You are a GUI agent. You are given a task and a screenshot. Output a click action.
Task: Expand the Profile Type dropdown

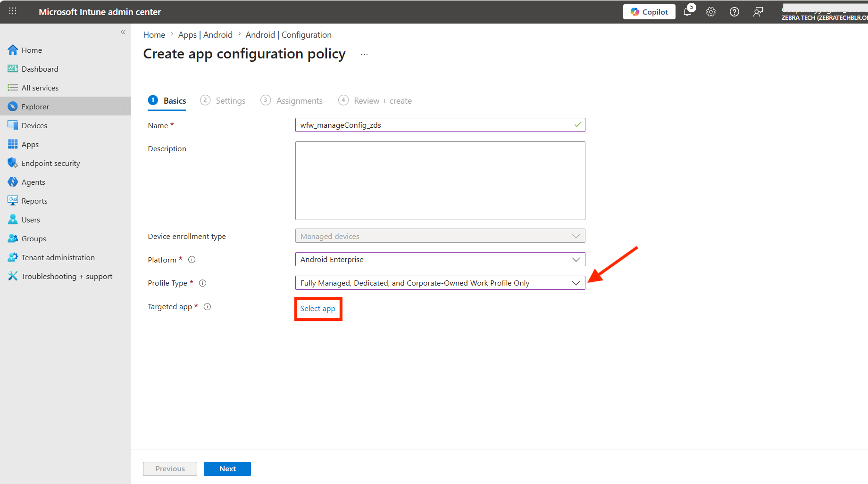click(x=440, y=283)
